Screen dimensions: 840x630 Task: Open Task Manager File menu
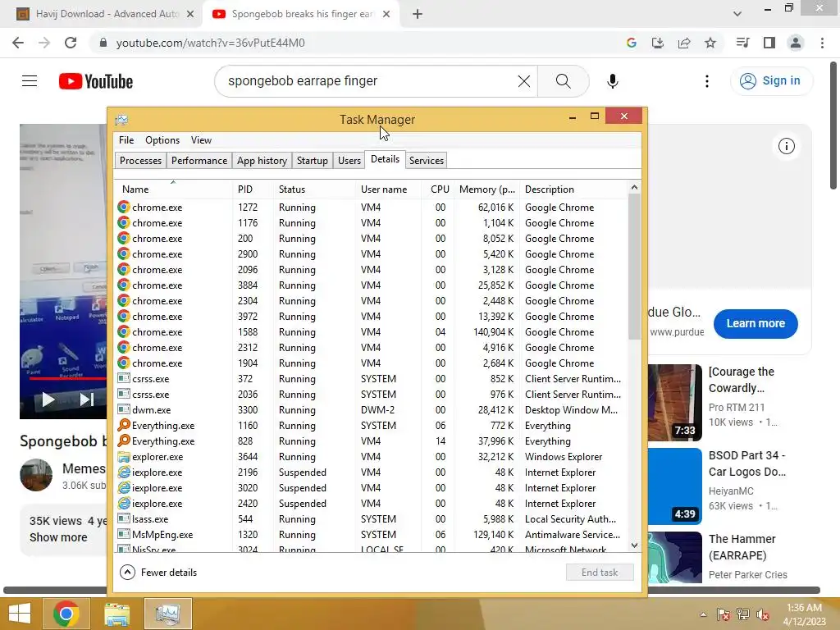coord(126,139)
